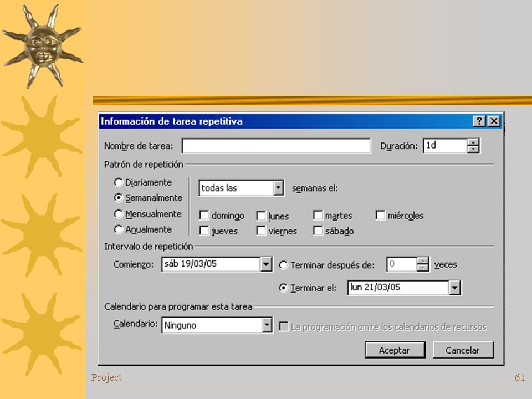The image size is (532, 399).
Task: Close the Información de tarea repetitiva dialog
Action: point(494,121)
